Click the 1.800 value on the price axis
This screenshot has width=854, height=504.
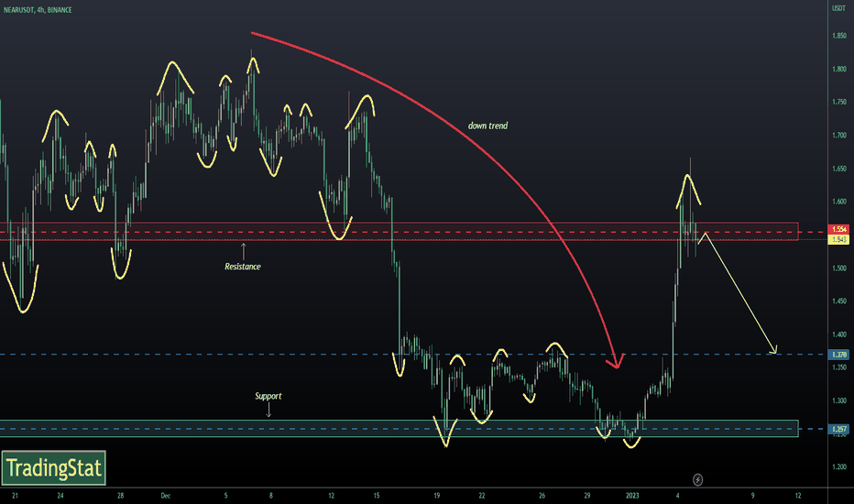click(839, 70)
